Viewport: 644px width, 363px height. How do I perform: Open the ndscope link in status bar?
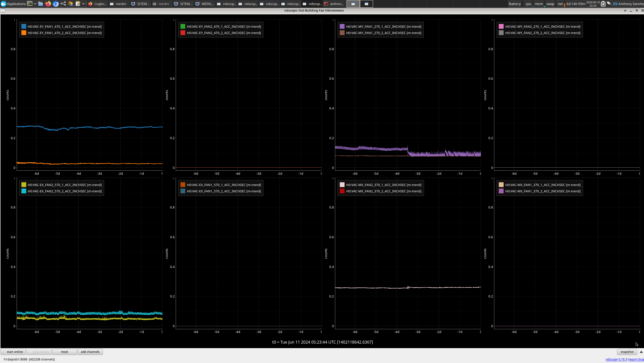(x=611, y=359)
